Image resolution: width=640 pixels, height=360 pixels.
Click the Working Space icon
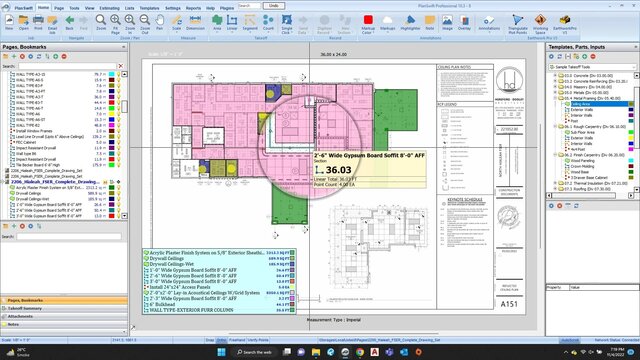coord(540,24)
